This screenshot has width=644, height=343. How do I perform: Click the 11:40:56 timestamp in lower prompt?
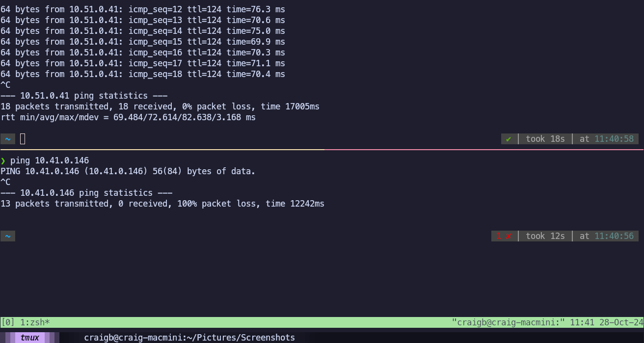coord(614,236)
